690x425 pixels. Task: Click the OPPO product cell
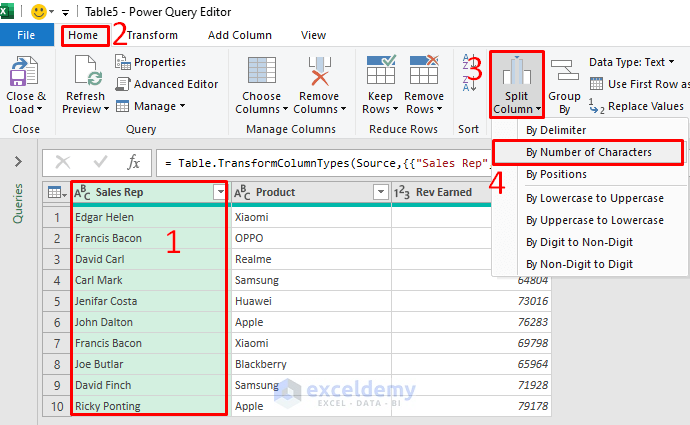[x=311, y=238]
